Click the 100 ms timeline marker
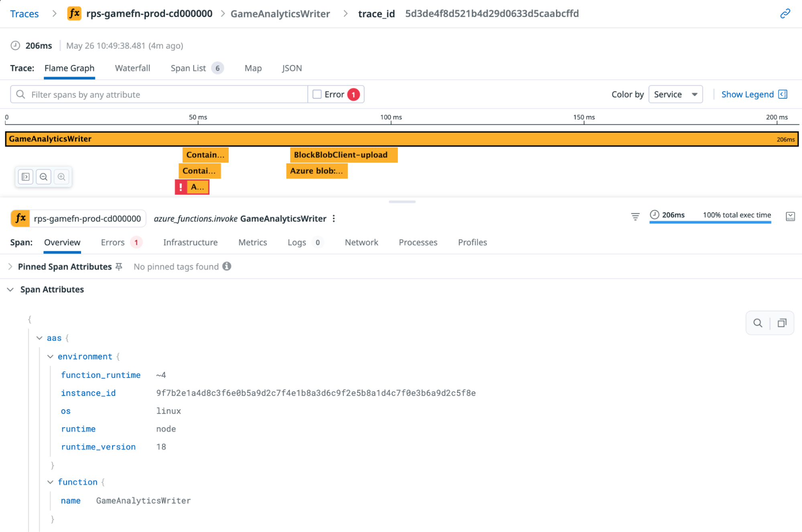This screenshot has height=532, width=802. pyautogui.click(x=391, y=117)
